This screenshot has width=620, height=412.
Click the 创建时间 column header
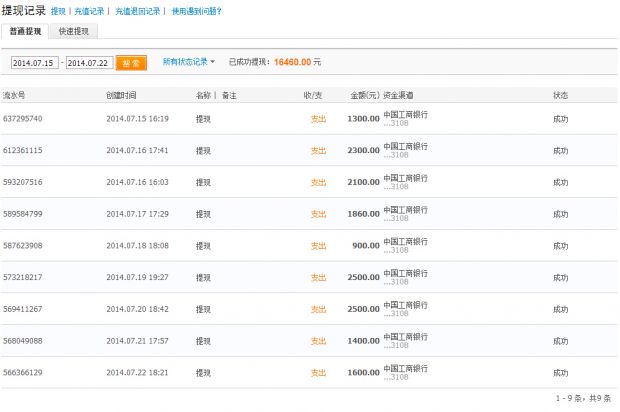coord(122,95)
